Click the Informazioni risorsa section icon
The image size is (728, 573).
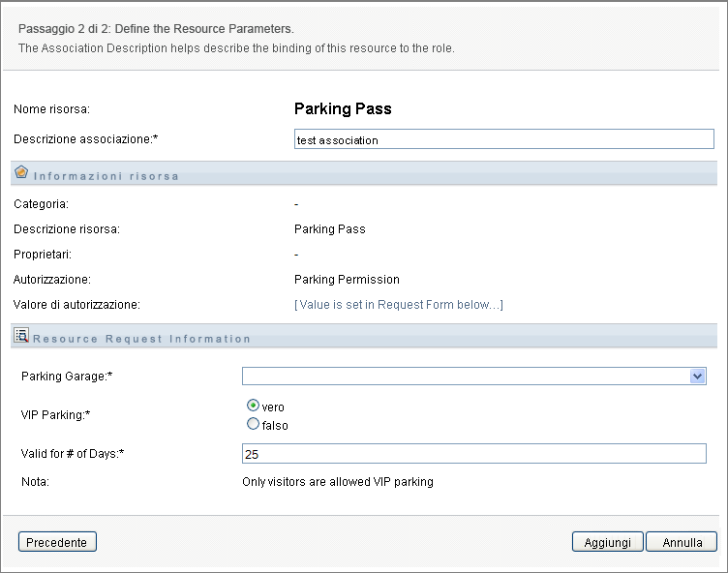click(21, 173)
